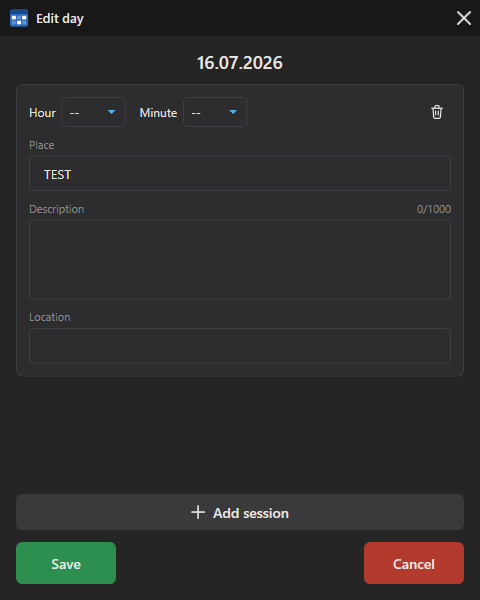Save the day changes
The height and width of the screenshot is (600, 480).
click(66, 563)
